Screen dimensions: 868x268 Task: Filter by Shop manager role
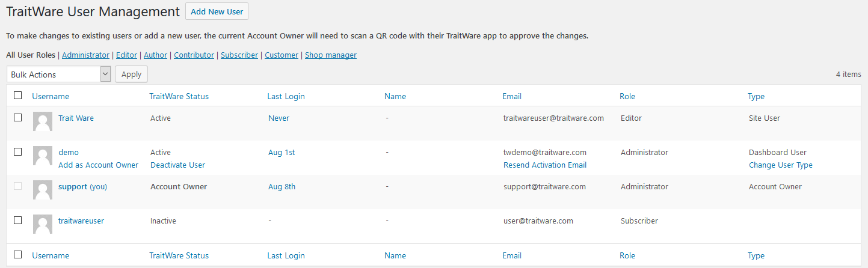coord(331,55)
